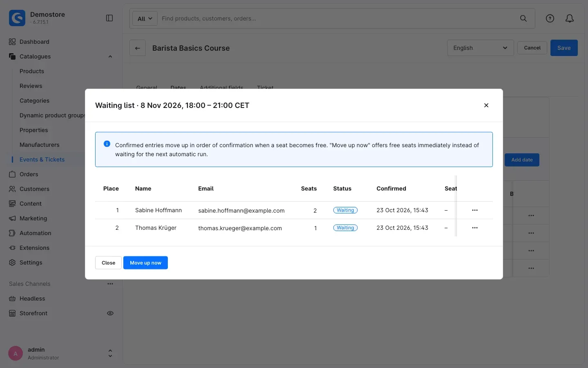Toggle Storefront preview eye icon
Viewport: 588px width, 368px height.
(110, 313)
